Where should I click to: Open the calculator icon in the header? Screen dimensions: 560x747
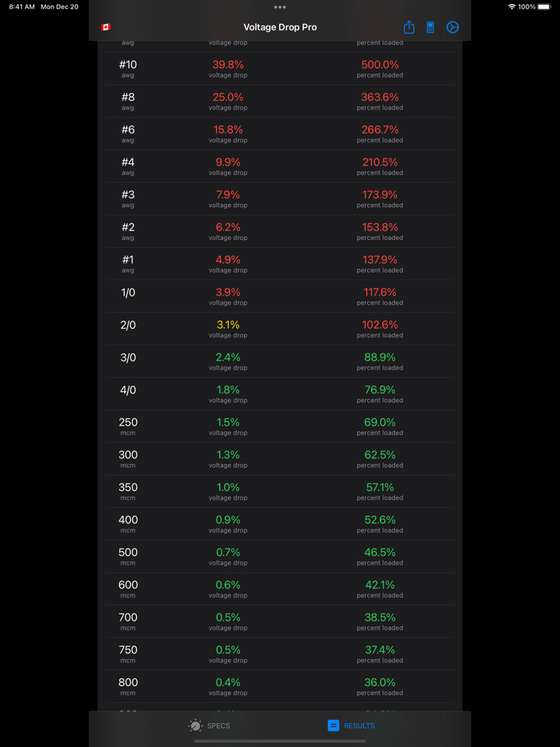pos(430,27)
